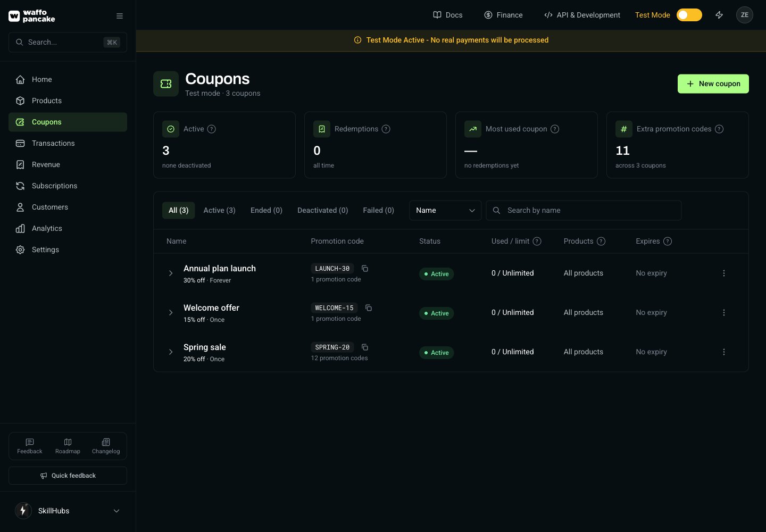
Task: Create a New coupon
Action: [x=713, y=84]
